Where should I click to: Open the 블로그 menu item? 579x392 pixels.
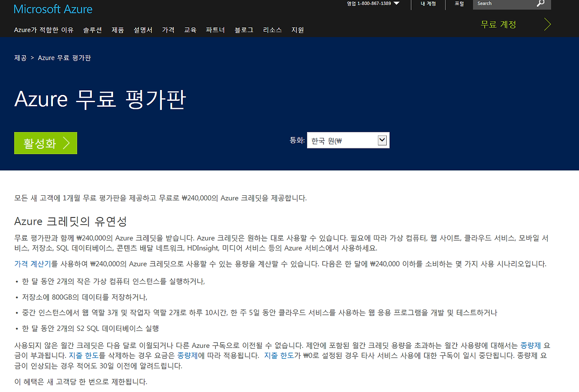(x=244, y=30)
